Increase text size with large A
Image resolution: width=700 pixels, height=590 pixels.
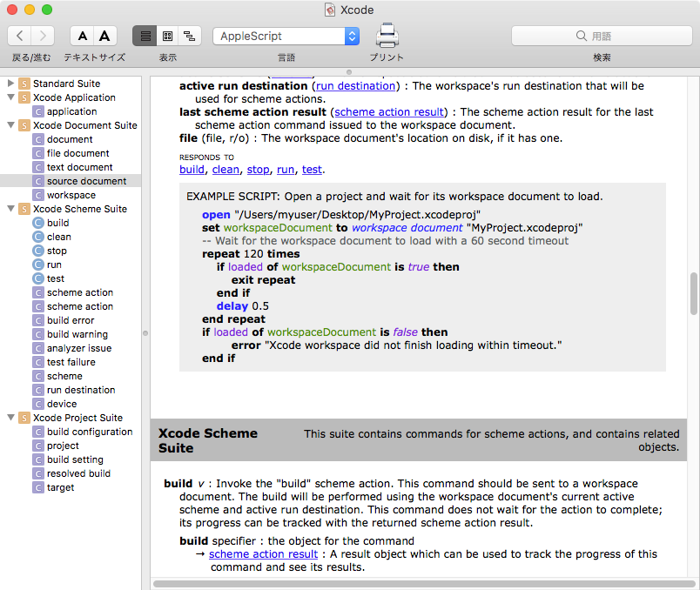pyautogui.click(x=104, y=36)
